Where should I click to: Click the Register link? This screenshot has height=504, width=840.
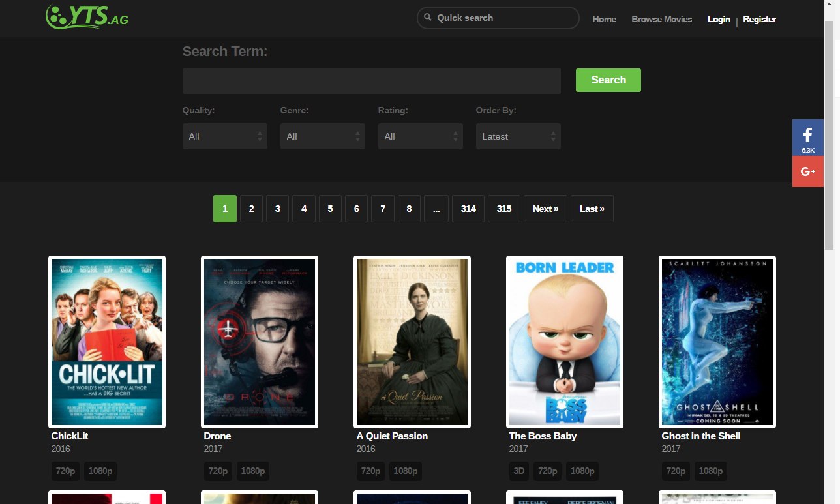coord(759,19)
